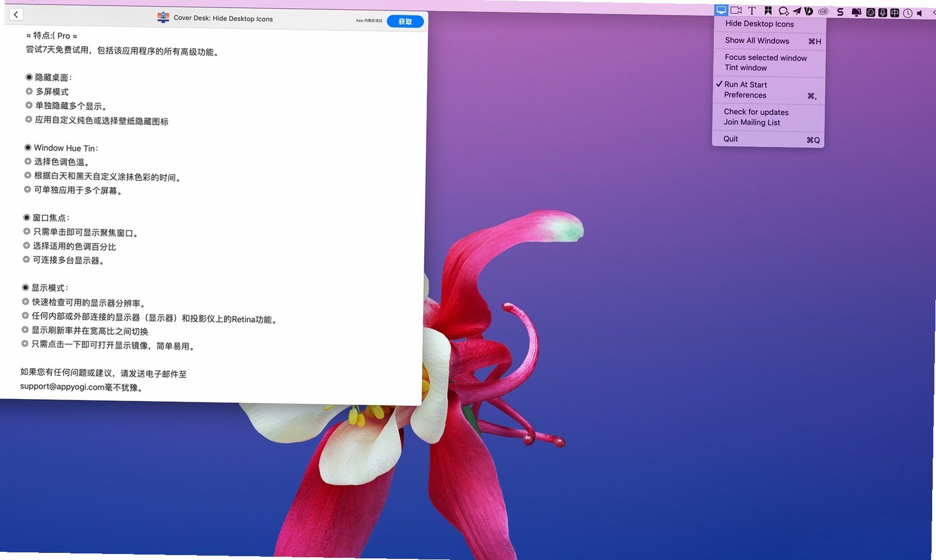This screenshot has width=936, height=560.
Task: Open the 中 input source menu
Action: click(895, 13)
